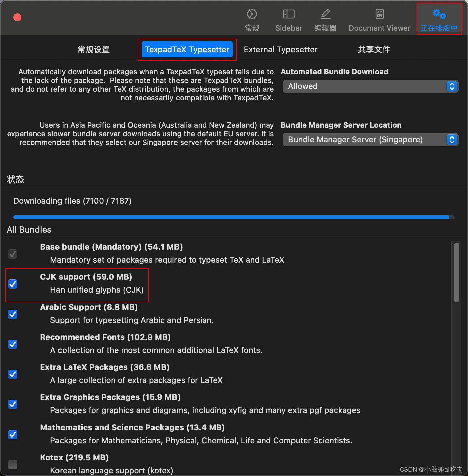Viewport: 468px width, 476px height.
Task: Select the 'Kotex (219.5 MB)' title
Action: pyautogui.click(x=75, y=458)
